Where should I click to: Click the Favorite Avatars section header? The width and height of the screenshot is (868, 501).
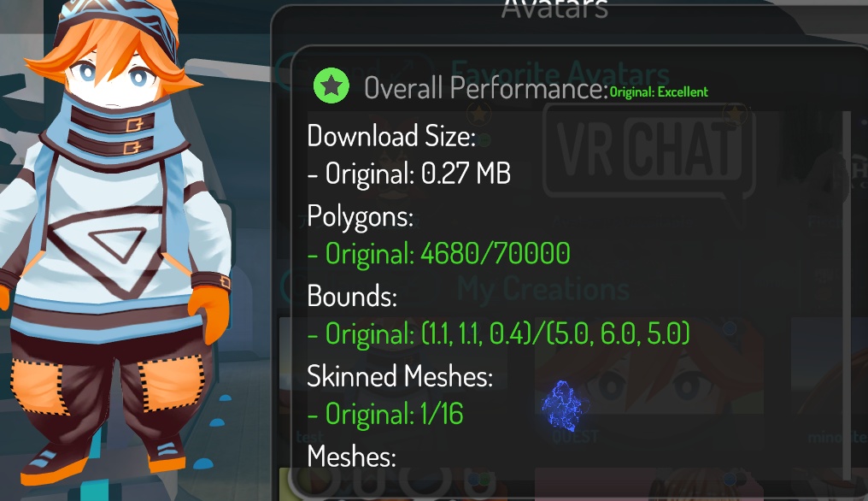[x=560, y=74]
